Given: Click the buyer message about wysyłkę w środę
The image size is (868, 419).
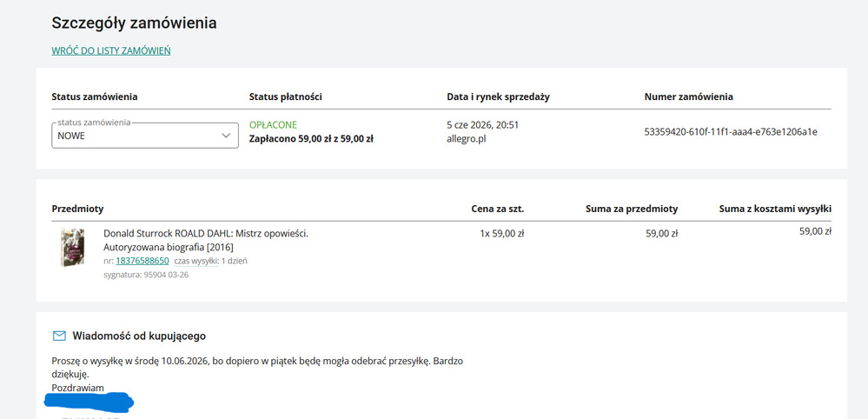Looking at the screenshot, I should (257, 368).
